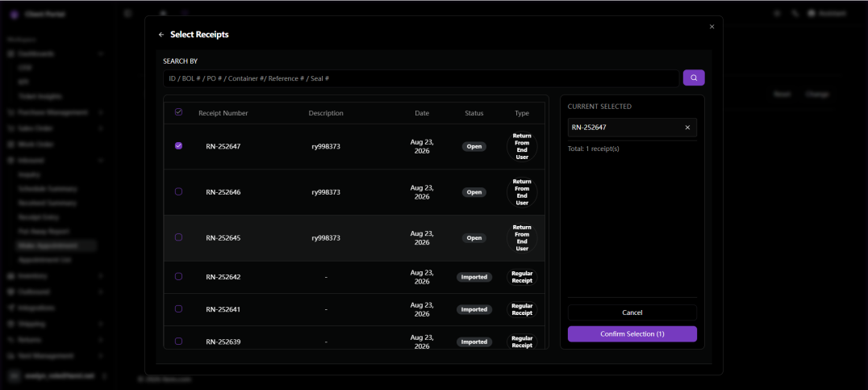Click the Imported status badge for RN-252639
Image resolution: width=868 pixels, height=390 pixels.
[x=474, y=342]
